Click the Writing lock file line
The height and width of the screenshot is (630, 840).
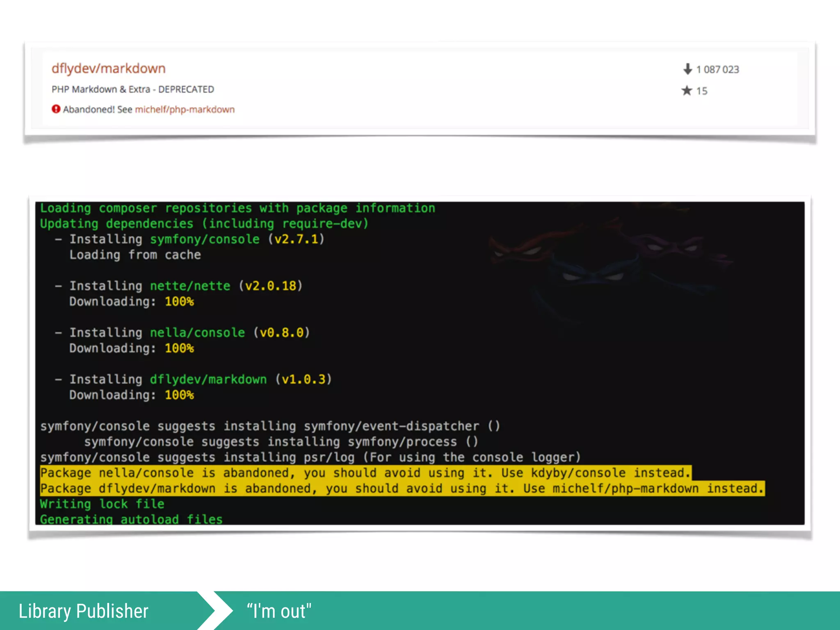pyautogui.click(x=102, y=504)
